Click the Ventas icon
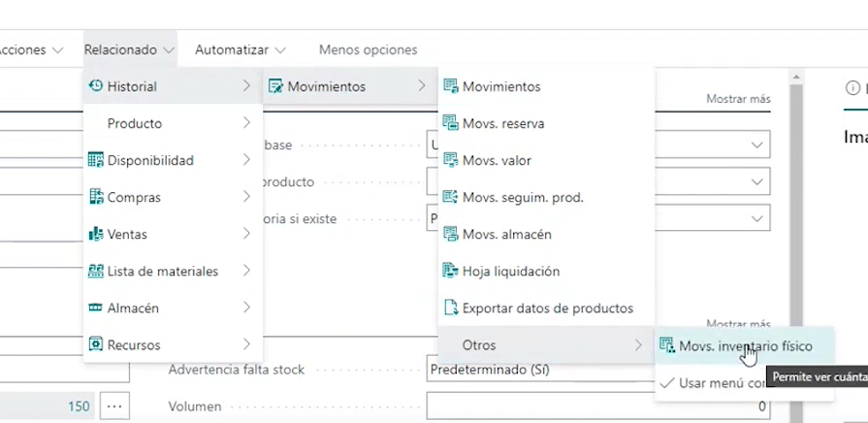The width and height of the screenshot is (868, 423). (x=95, y=234)
